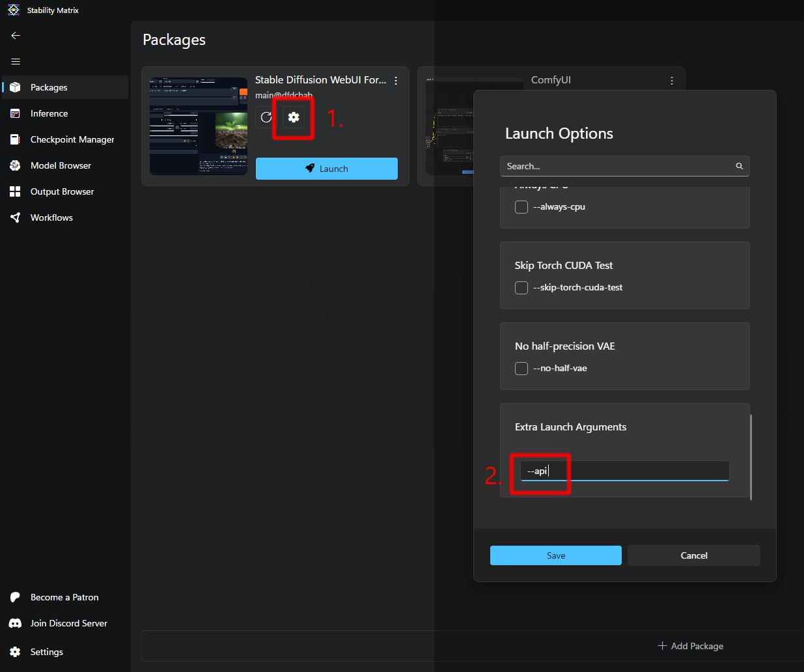
Task: Go to the Inference page
Action: coord(49,113)
